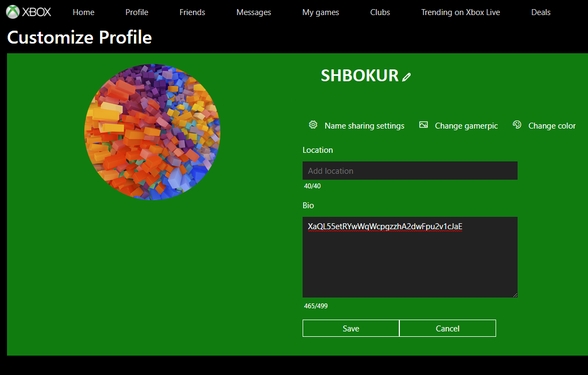588x375 pixels.
Task: Click the Customize Profile heading
Action: [x=80, y=38]
